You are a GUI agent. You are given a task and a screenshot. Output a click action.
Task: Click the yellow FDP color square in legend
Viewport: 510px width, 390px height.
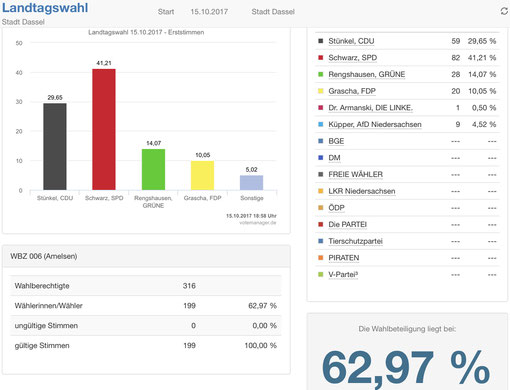(321, 91)
